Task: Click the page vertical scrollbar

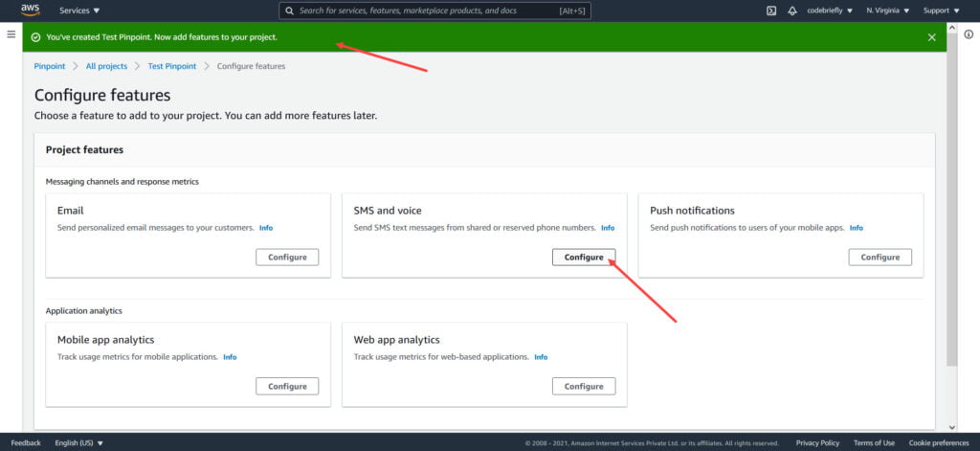Action: click(x=952, y=199)
